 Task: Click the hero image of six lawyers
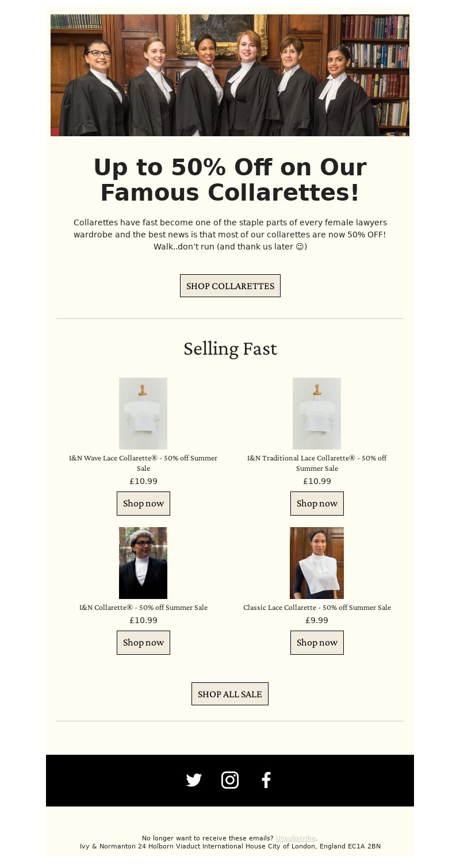point(230,75)
